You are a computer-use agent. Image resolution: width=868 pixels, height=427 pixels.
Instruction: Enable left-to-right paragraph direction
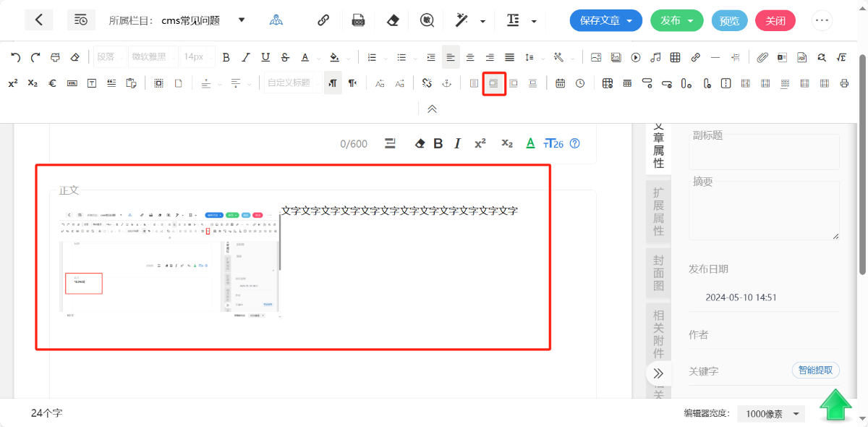click(x=333, y=83)
